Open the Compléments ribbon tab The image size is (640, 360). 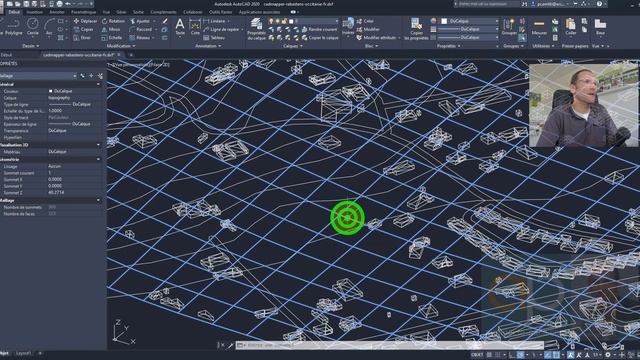[163, 12]
